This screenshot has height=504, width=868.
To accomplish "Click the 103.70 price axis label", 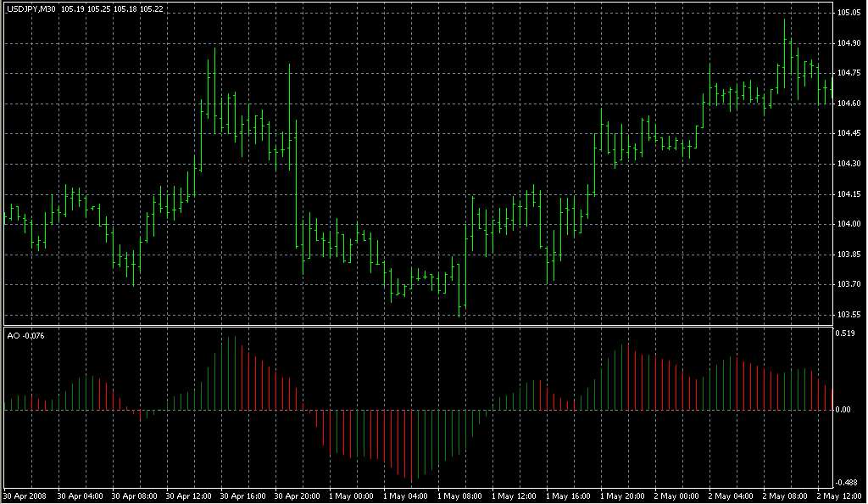I will (849, 285).
